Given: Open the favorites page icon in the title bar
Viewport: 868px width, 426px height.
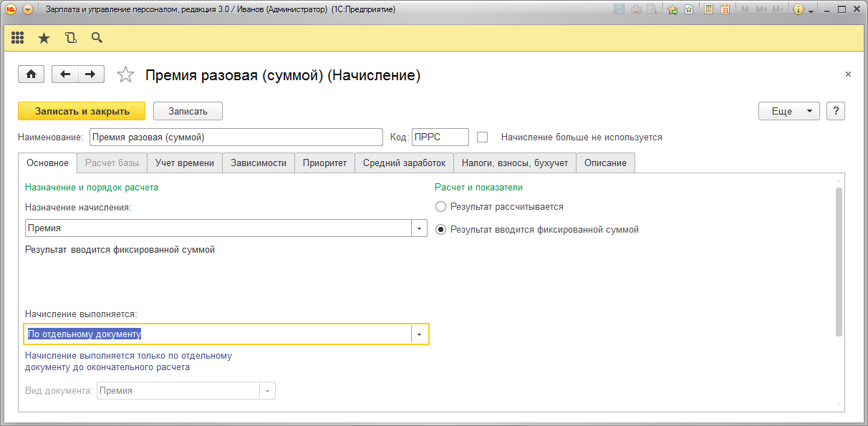Looking at the screenshot, I should click(x=688, y=9).
